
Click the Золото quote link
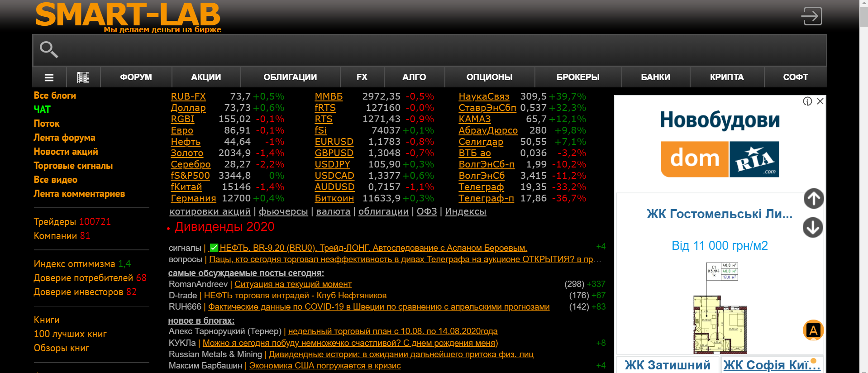tap(187, 153)
